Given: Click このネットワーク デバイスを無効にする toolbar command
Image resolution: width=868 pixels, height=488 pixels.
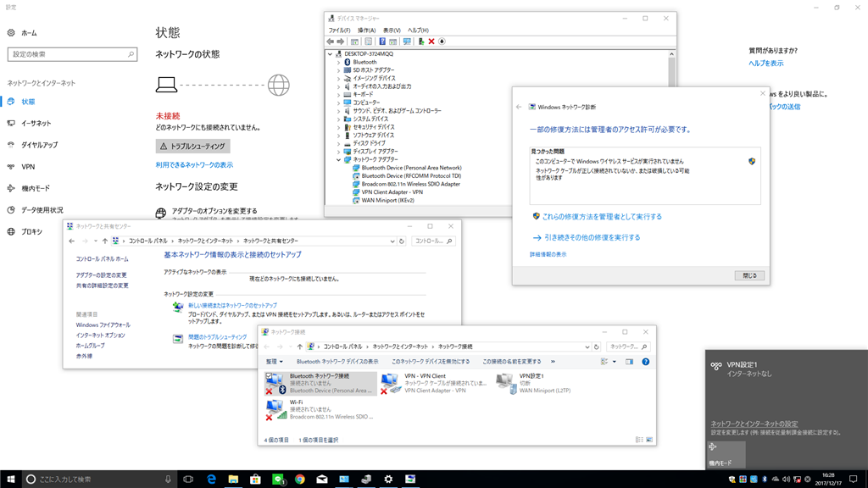Looking at the screenshot, I should coord(431,362).
